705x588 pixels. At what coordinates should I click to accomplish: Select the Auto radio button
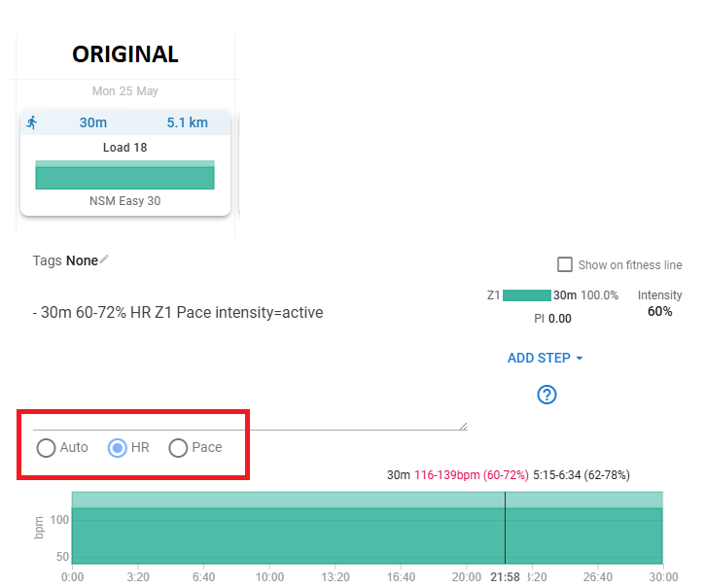[x=45, y=448]
